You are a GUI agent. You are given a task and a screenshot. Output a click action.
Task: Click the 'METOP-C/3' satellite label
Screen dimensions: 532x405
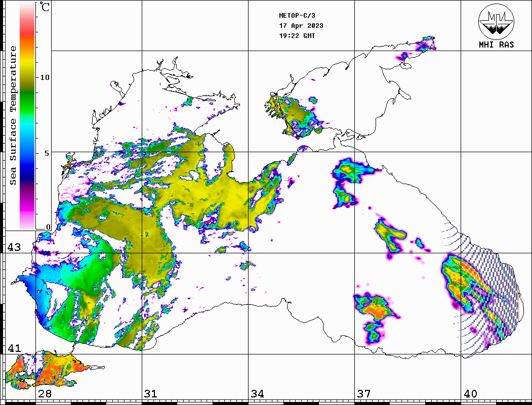297,16
